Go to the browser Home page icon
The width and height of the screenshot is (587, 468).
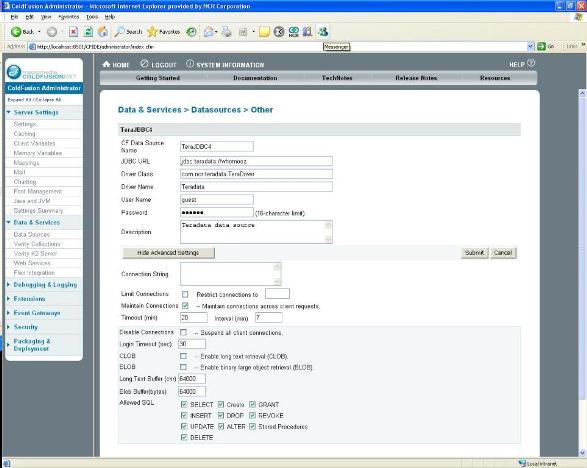103,32
